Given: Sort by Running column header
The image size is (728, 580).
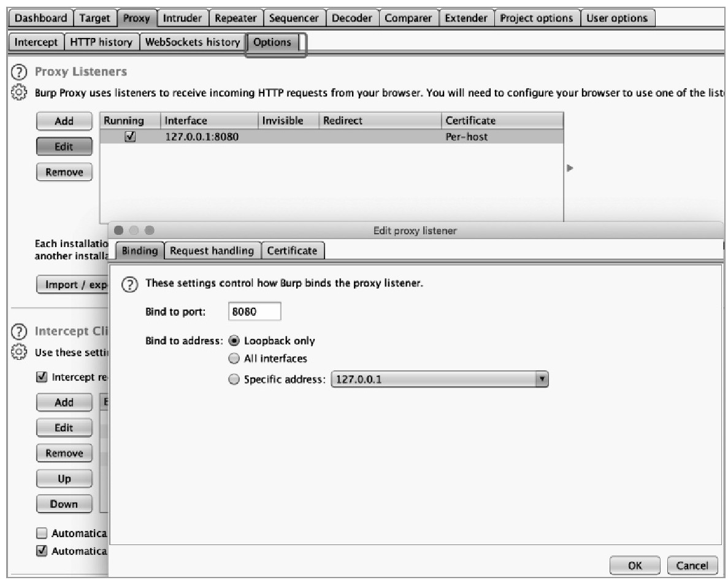Looking at the screenshot, I should coord(131,121).
